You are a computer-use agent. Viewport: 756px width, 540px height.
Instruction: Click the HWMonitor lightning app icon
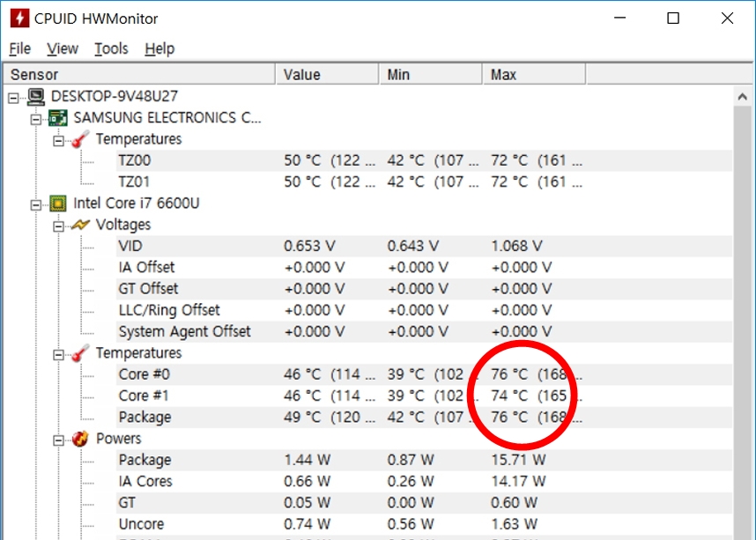(19, 18)
